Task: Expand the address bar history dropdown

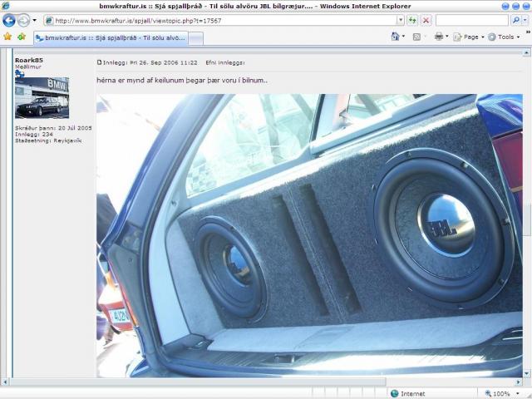Action: 400,20
